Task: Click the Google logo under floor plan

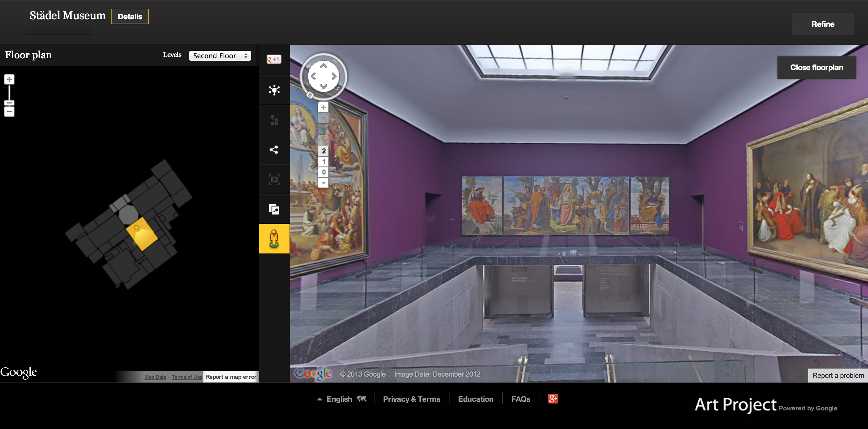Action: (x=19, y=372)
